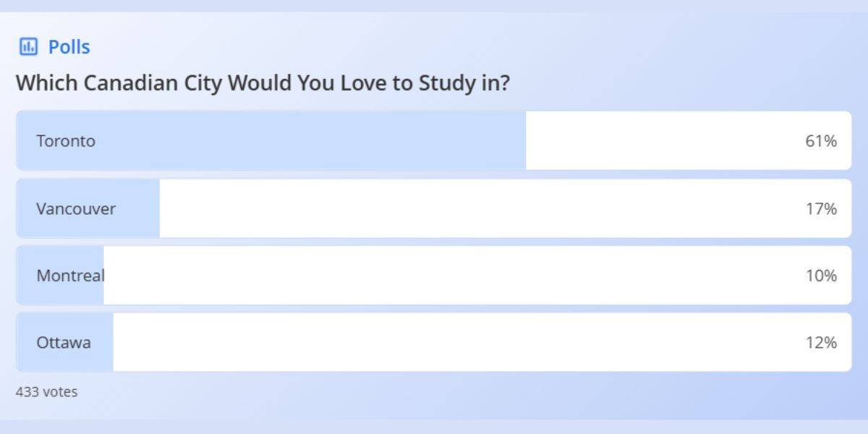Click the poll question title text
Screen dimensions: 868x434
pos(264,82)
